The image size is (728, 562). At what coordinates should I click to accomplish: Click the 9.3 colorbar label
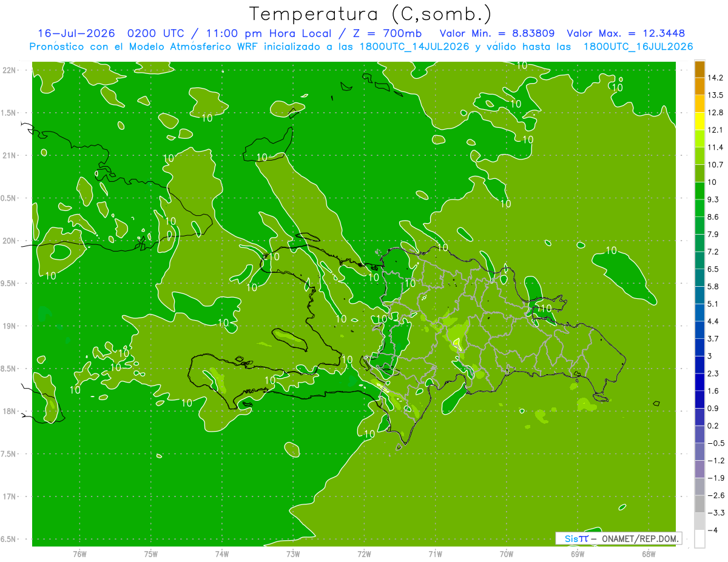[713, 199]
